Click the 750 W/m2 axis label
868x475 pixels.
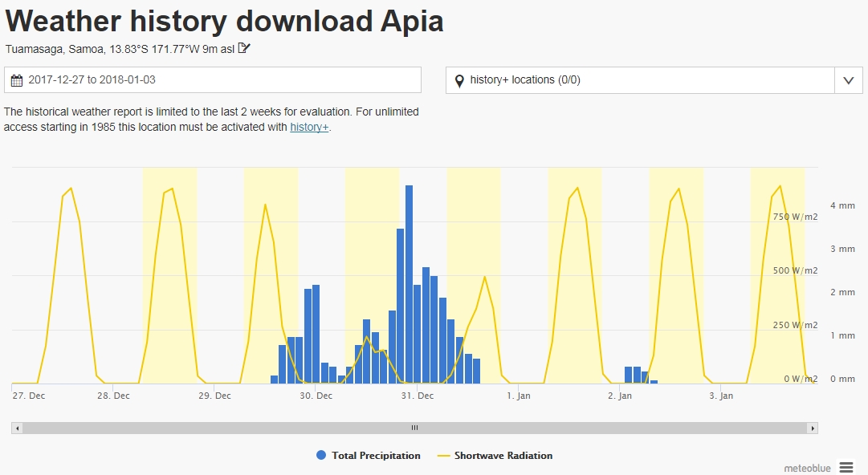tap(794, 217)
